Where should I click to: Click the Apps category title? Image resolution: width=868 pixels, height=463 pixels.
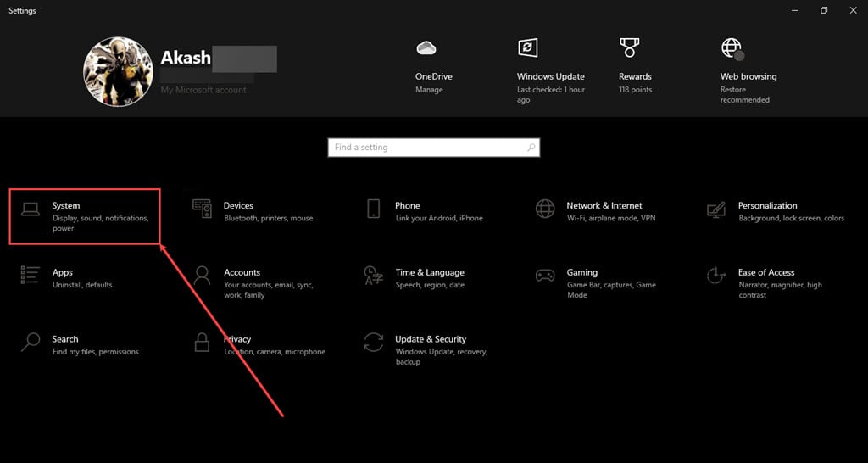[x=63, y=272]
